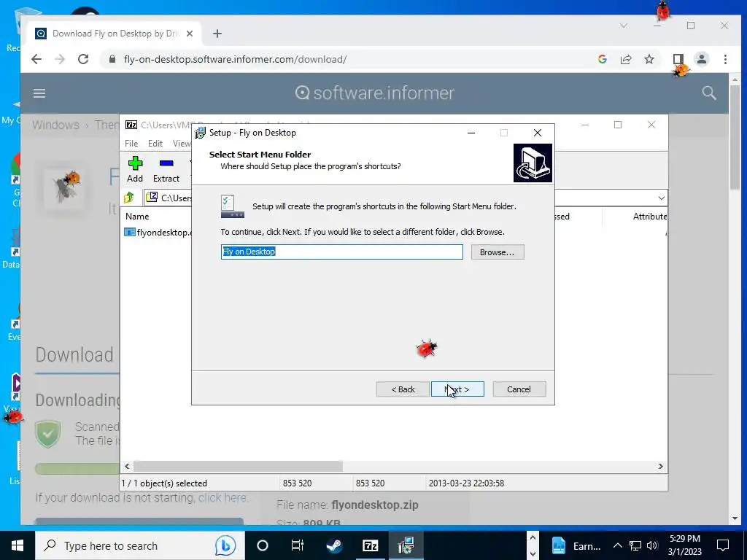The height and width of the screenshot is (560, 747).
Task: Click the Software Informer search icon
Action: 709,93
